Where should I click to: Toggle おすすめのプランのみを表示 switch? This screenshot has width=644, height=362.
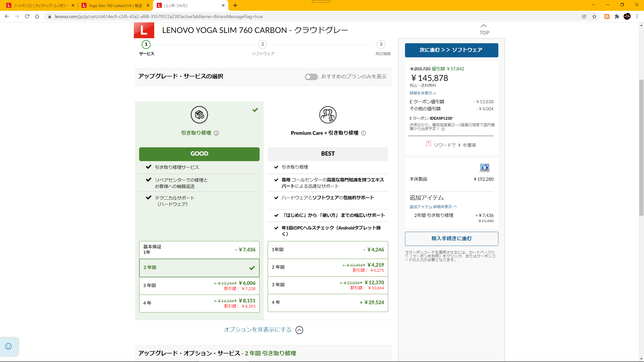pyautogui.click(x=311, y=77)
